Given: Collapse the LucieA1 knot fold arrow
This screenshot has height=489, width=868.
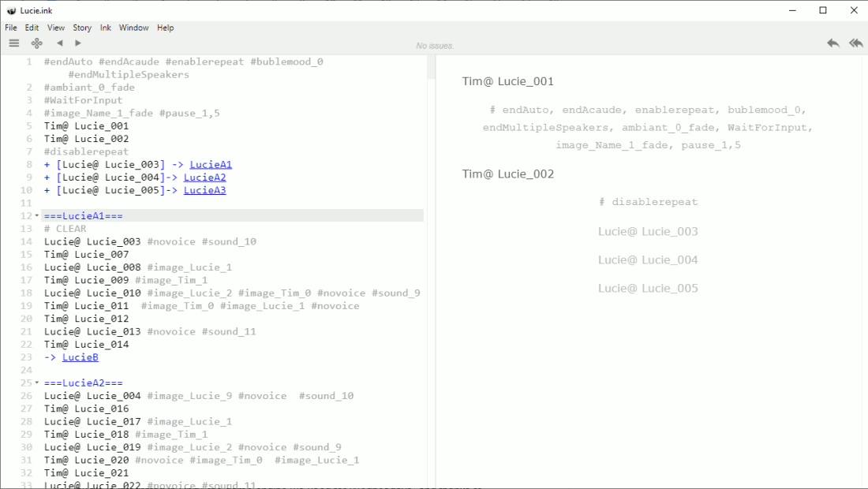Looking at the screenshot, I should (37, 216).
